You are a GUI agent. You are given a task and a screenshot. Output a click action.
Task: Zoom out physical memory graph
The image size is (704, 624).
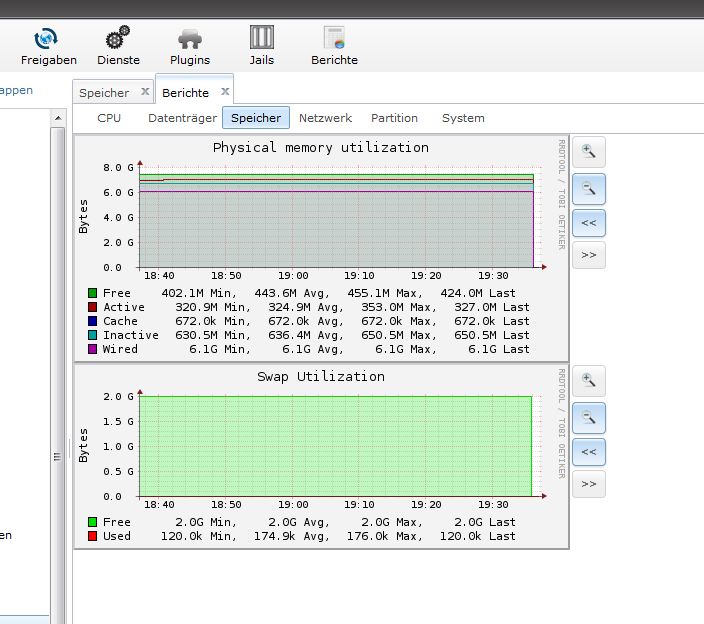[x=589, y=189]
